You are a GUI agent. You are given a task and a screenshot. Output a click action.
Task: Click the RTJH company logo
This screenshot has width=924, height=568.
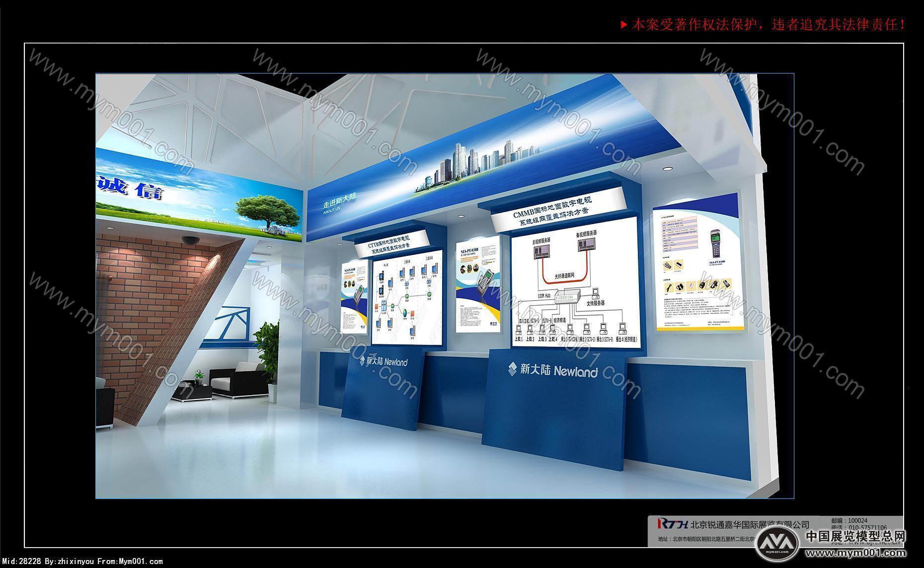click(x=673, y=523)
